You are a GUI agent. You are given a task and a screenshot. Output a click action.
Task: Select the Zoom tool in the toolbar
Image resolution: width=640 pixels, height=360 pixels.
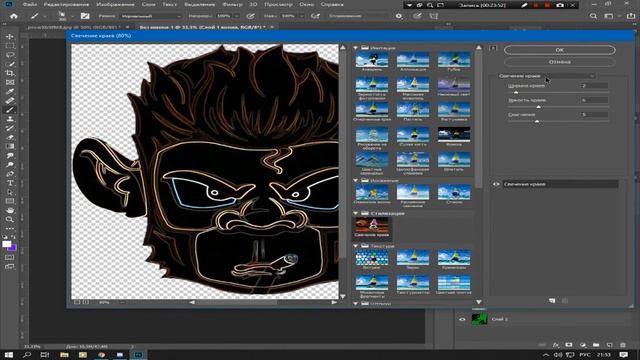(10, 219)
